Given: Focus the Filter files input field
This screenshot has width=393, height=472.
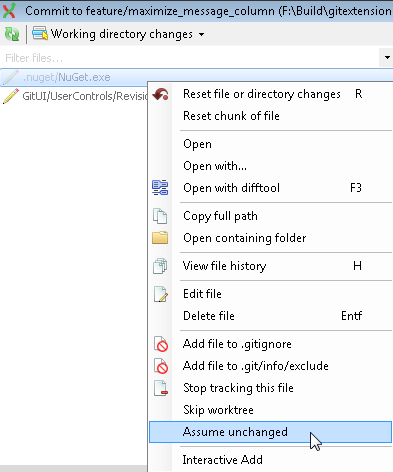Looking at the screenshot, I should (189, 58).
